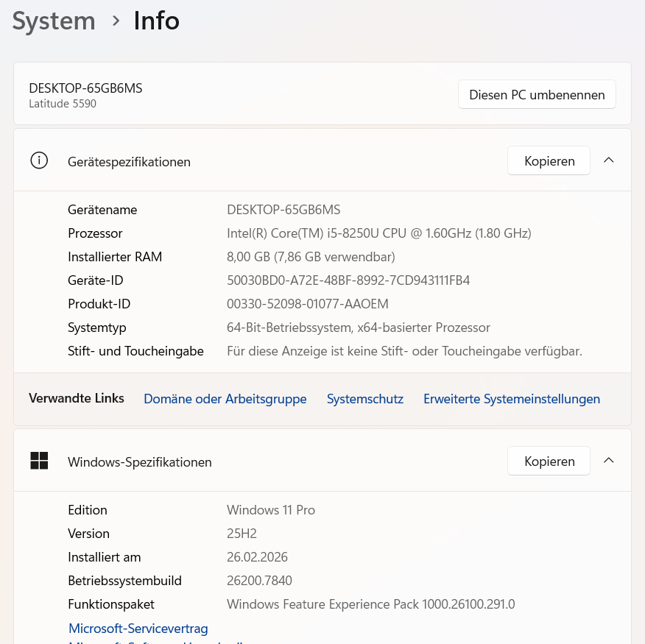
Task: Click the info icon beside Gerätespezifikationen
Action: [x=39, y=160]
